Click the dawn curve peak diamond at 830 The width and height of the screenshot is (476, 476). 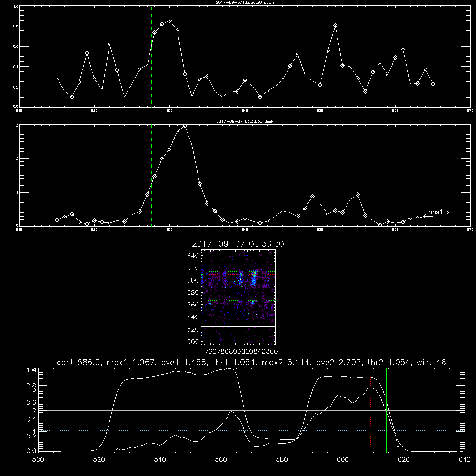(x=170, y=20)
